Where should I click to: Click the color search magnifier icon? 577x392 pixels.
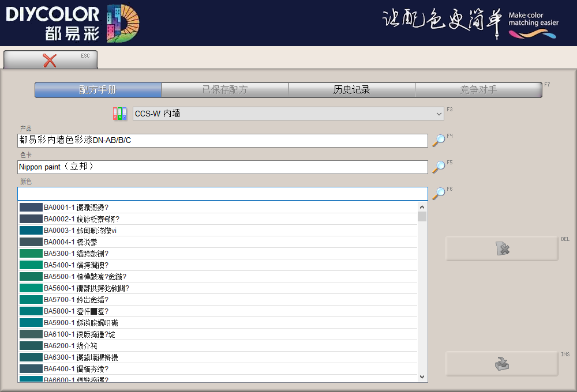pos(439,193)
